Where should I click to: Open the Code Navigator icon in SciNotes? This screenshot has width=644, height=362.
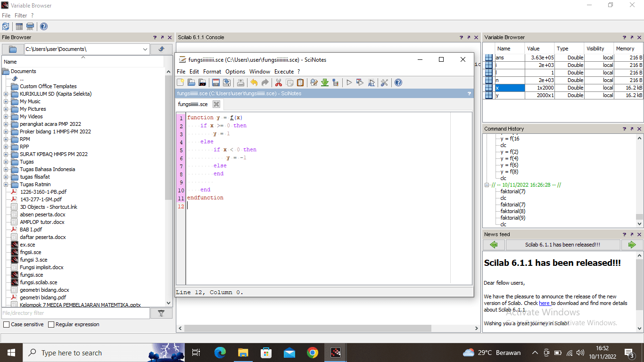tap(336, 82)
